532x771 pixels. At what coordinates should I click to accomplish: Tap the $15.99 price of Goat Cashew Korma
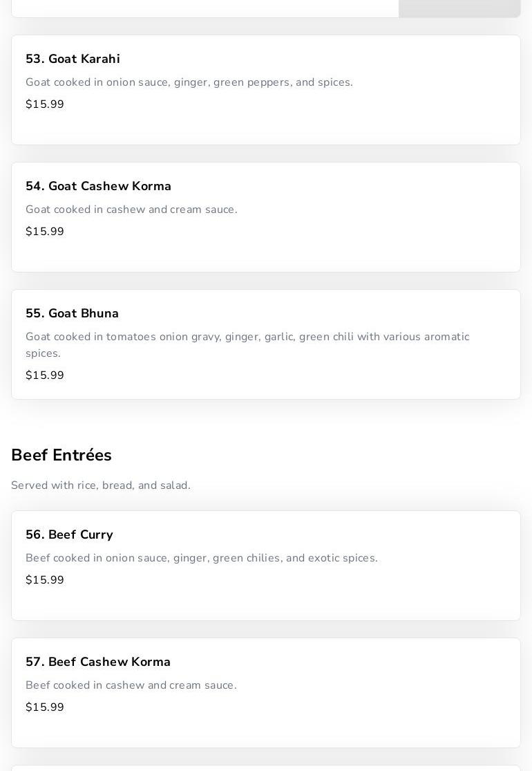click(x=45, y=232)
